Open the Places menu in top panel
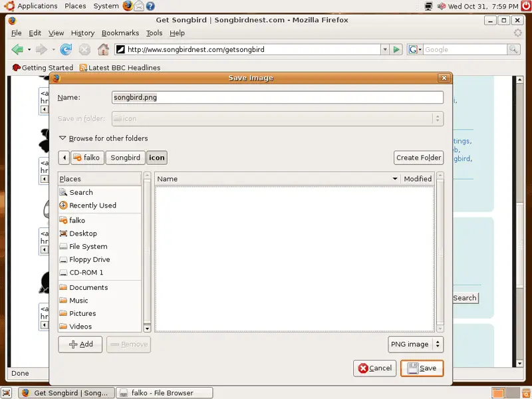The image size is (532, 399). pyautogui.click(x=75, y=6)
